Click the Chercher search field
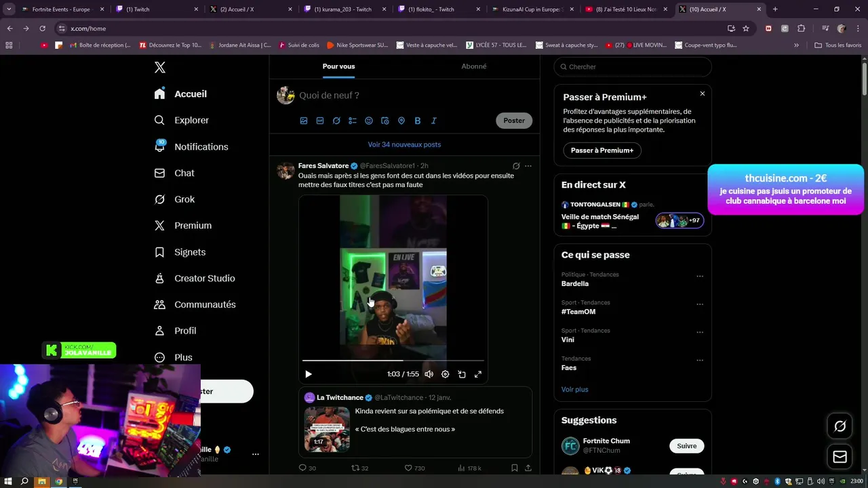 [633, 66]
